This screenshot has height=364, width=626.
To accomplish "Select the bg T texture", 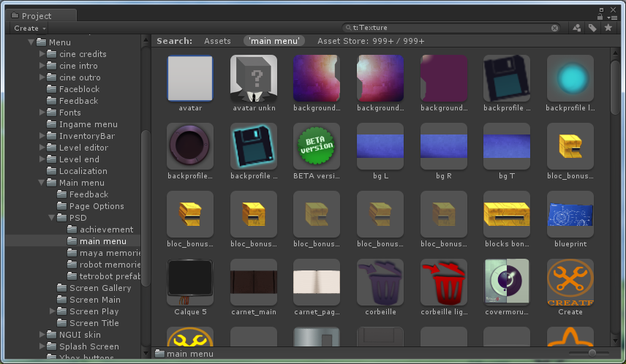I will click(507, 146).
